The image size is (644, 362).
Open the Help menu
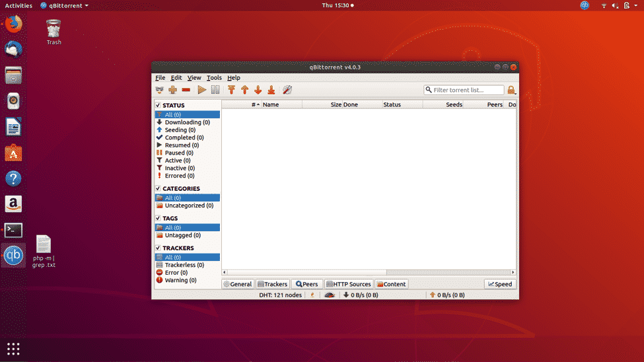(x=234, y=78)
